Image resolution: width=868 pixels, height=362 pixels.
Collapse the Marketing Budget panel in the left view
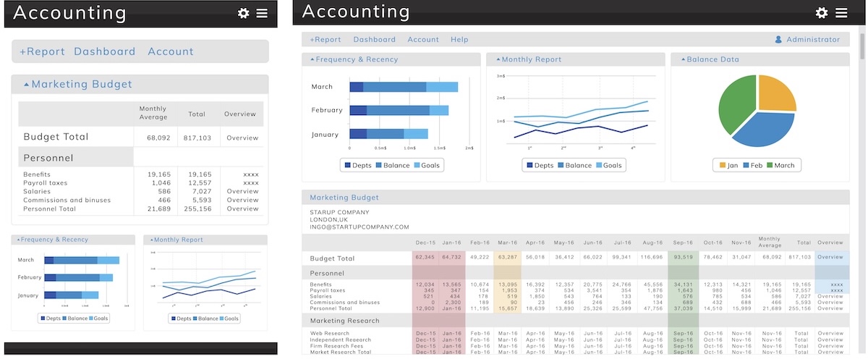click(27, 85)
